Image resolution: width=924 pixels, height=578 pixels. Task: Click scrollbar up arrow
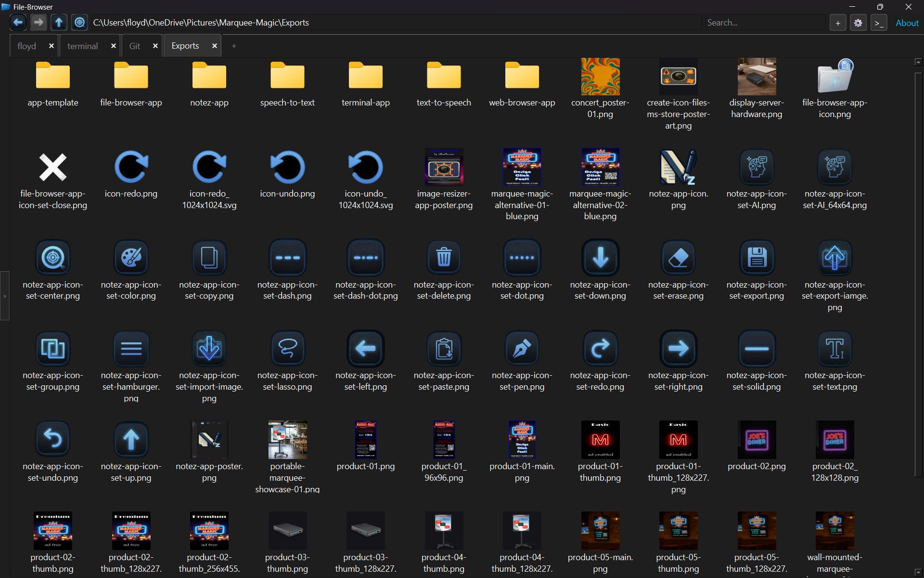(918, 62)
